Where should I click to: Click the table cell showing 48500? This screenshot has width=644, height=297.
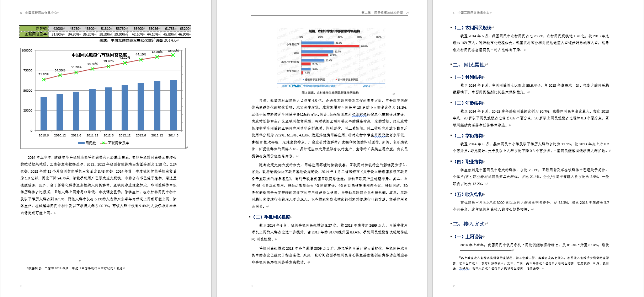[x=89, y=28]
